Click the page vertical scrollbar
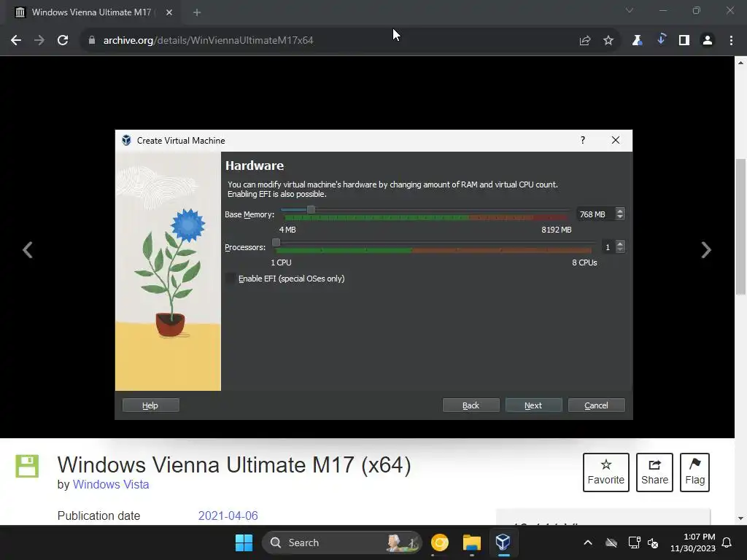 741,227
